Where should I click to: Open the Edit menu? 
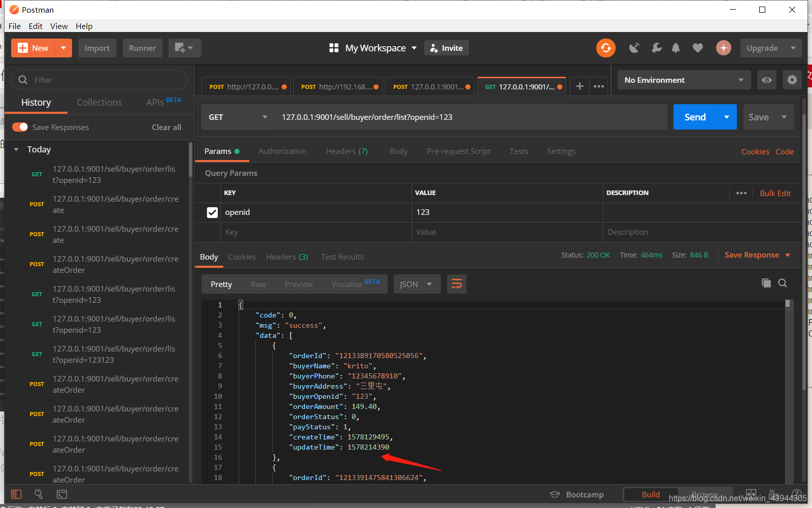click(36, 26)
